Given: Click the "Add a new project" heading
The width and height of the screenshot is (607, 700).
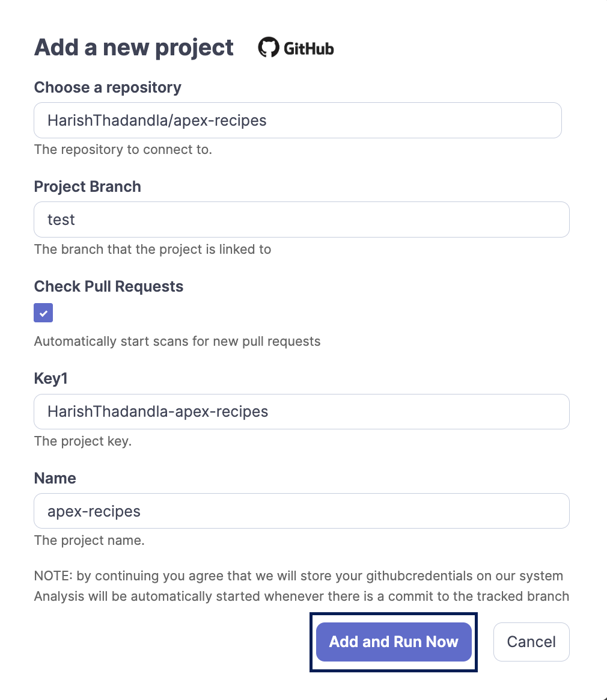Looking at the screenshot, I should pos(134,48).
